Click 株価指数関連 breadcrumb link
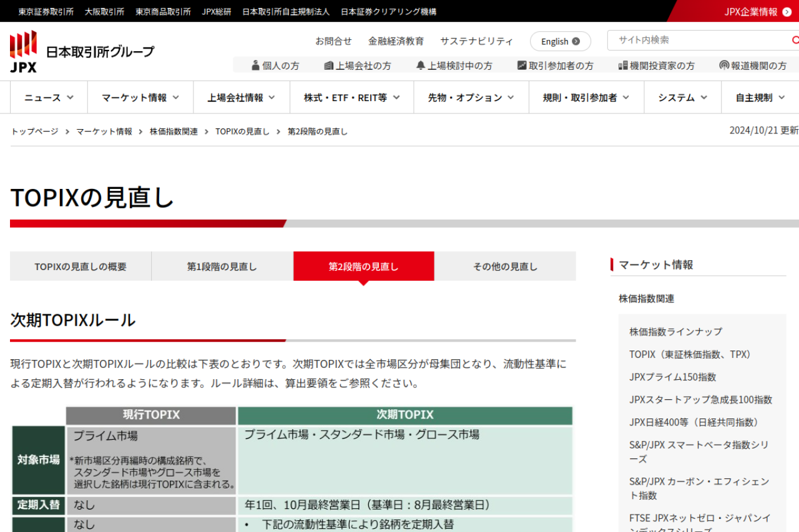The width and height of the screenshot is (799, 532). click(x=174, y=132)
